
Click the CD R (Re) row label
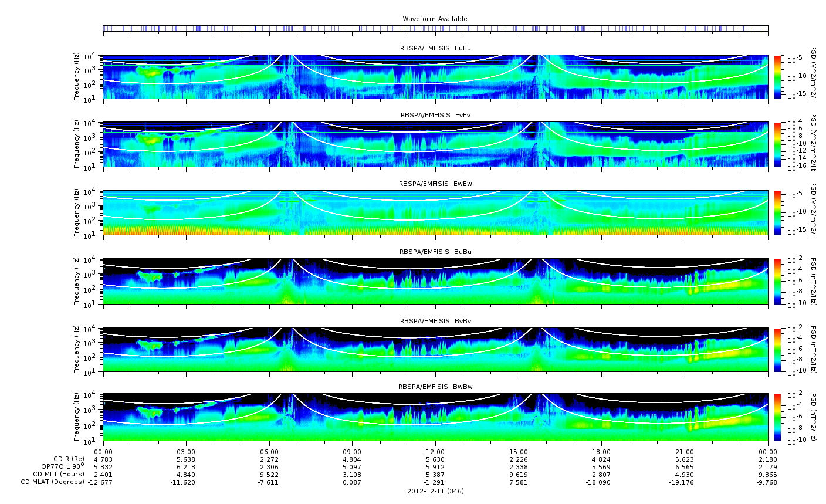69,459
